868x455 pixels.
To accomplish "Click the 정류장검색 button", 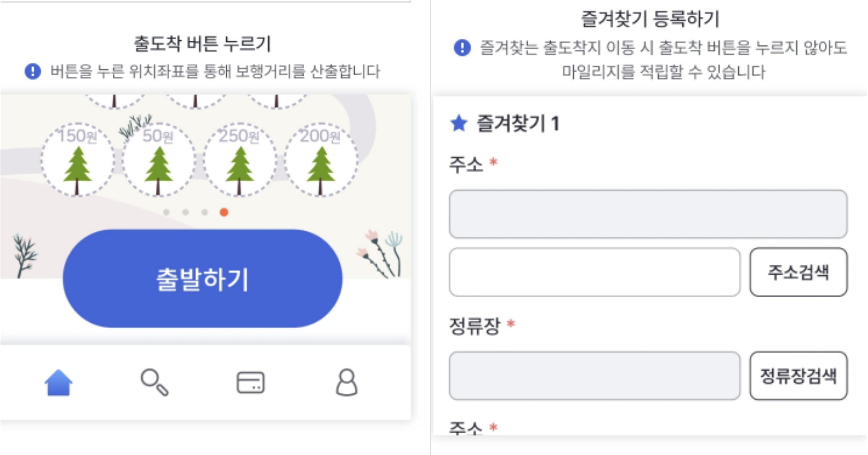I will tap(799, 376).
